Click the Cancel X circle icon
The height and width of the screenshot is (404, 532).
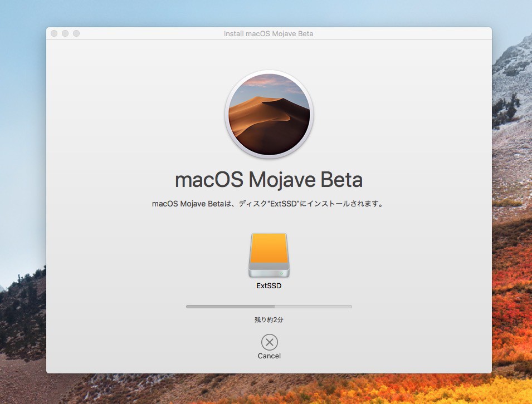pyautogui.click(x=270, y=342)
